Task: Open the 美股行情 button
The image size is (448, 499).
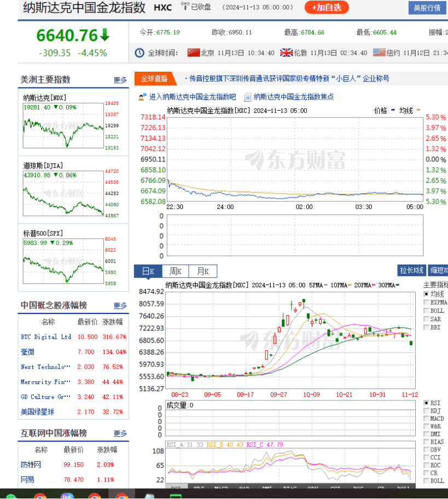Action: pos(427,8)
